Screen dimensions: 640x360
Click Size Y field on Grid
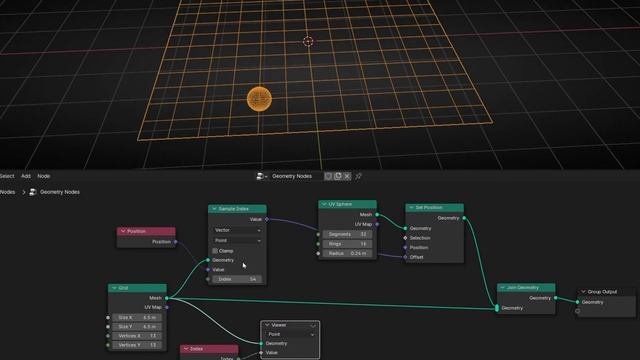coord(137,327)
